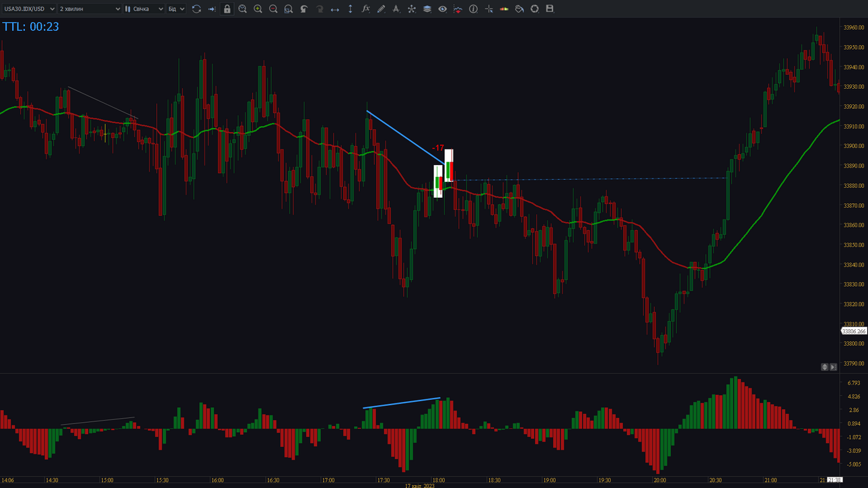868x488 pixels.
Task: Open the 2 хвилин timeframe dropdown
Action: 89,9
